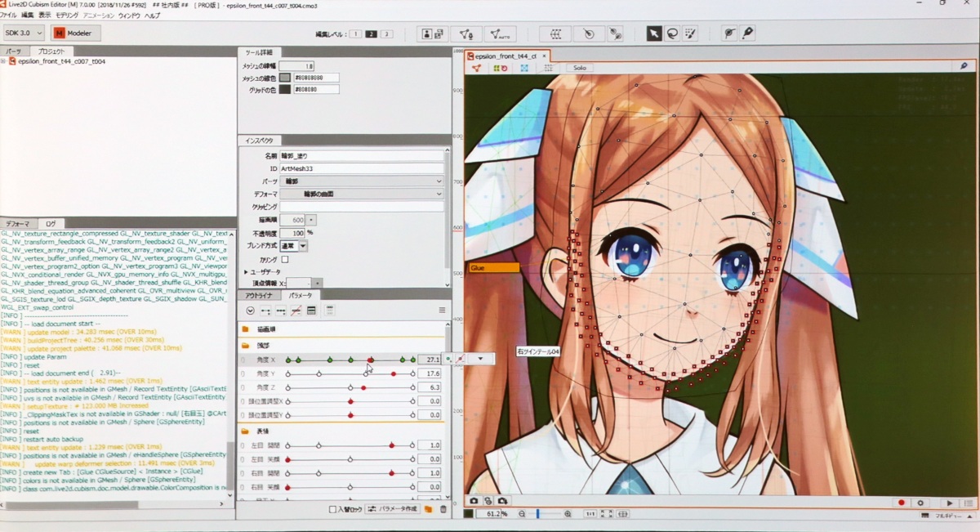This screenshot has width=980, height=532.
Task: Click the zoom-in magnifier icon
Action: point(568,514)
